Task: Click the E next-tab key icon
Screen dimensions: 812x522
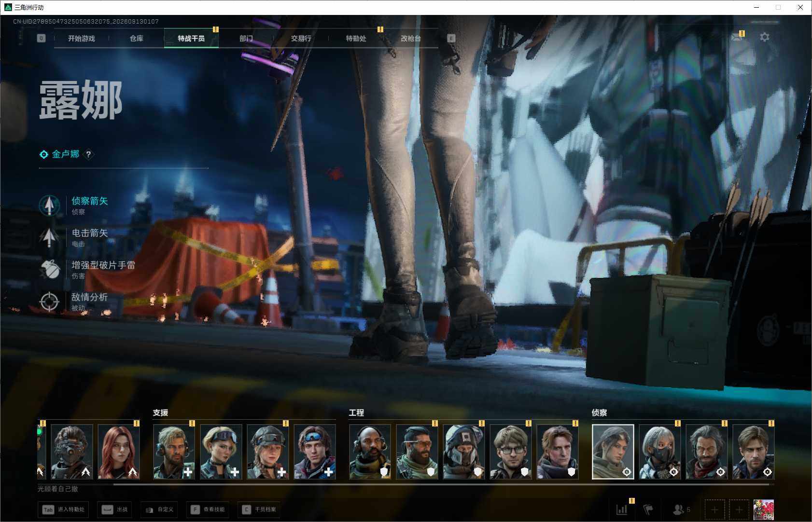Action: click(451, 38)
